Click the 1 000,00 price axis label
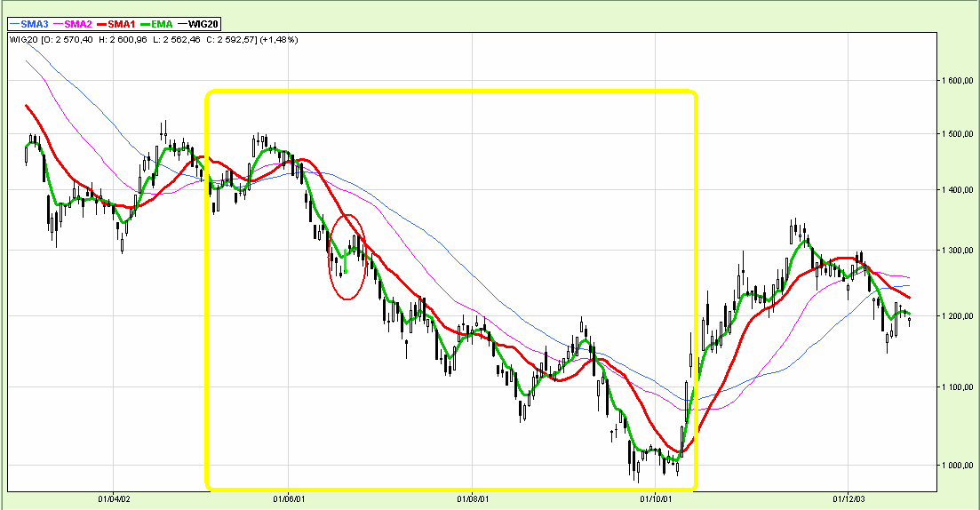Viewport: 980px width, 510px height. click(956, 465)
